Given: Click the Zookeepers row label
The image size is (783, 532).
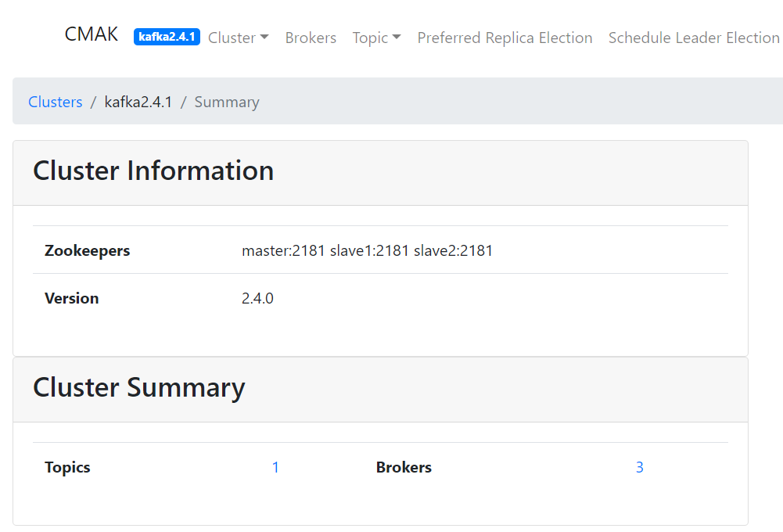Looking at the screenshot, I should pyautogui.click(x=88, y=250).
